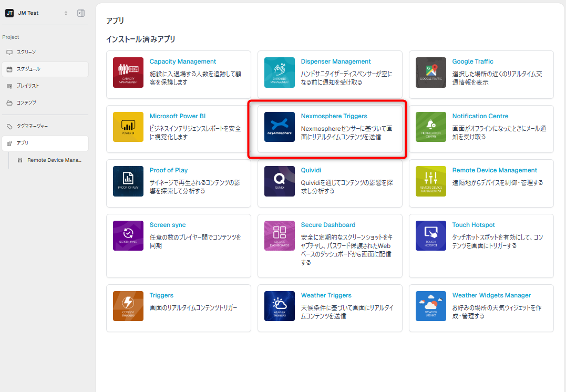Open the Google Traffic app icon

pyautogui.click(x=430, y=73)
